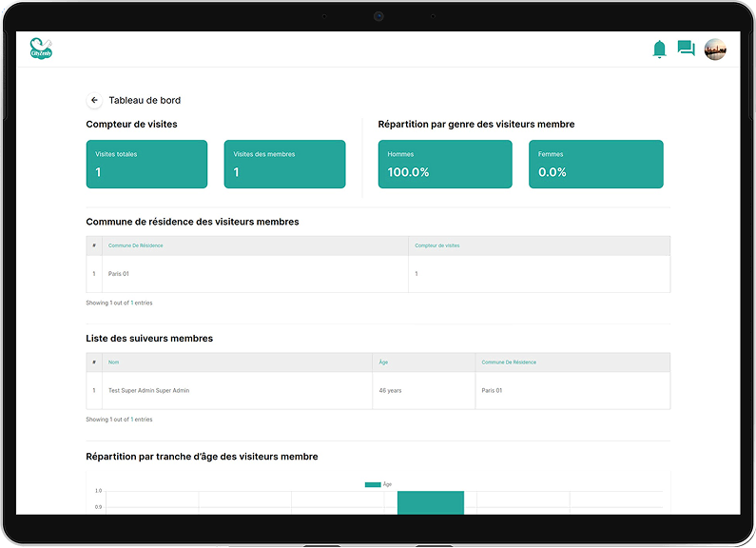
Task: Sort followers table by Âge
Action: click(x=383, y=362)
